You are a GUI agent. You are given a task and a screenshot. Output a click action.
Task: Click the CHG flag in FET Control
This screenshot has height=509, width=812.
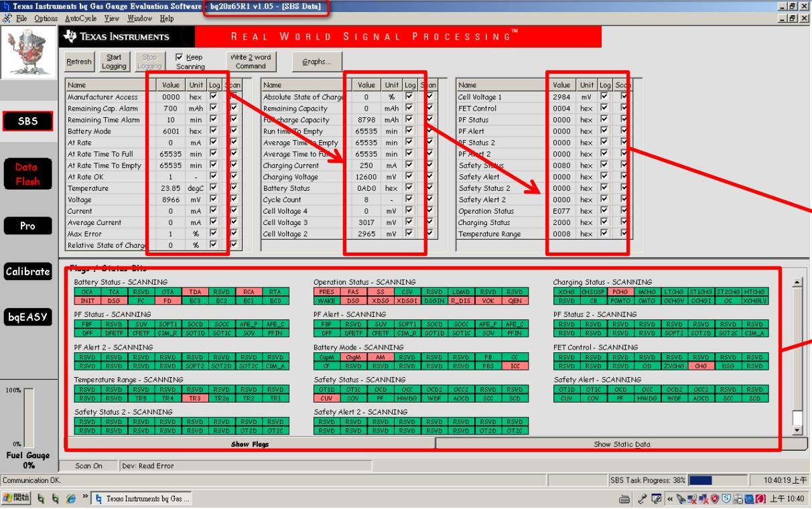coord(701,366)
